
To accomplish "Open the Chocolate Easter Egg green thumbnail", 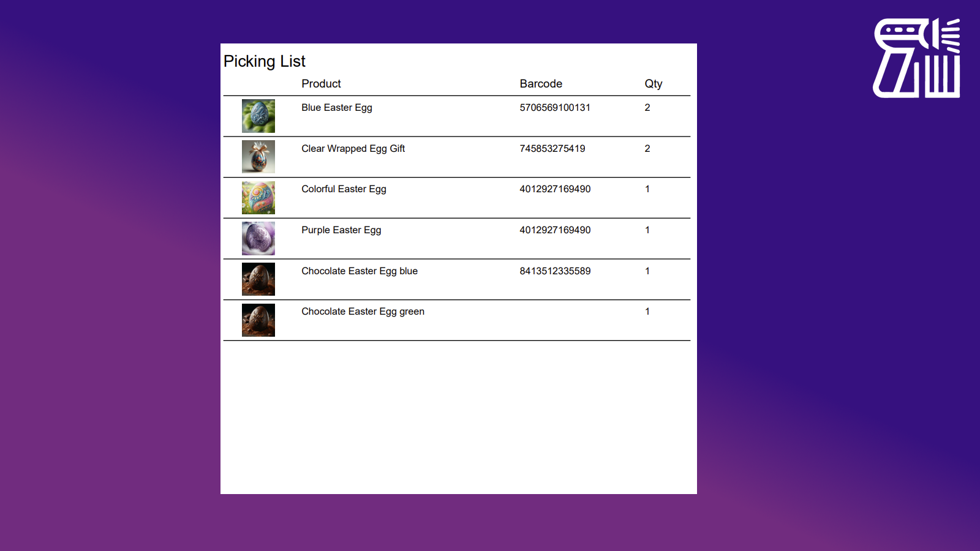I will [x=258, y=320].
